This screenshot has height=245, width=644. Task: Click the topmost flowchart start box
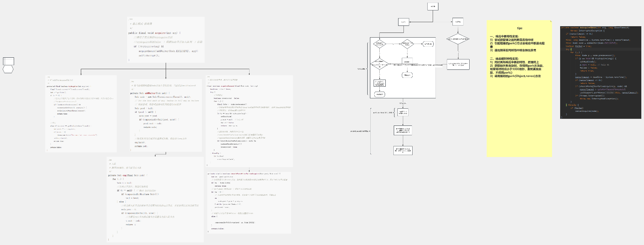point(433,6)
